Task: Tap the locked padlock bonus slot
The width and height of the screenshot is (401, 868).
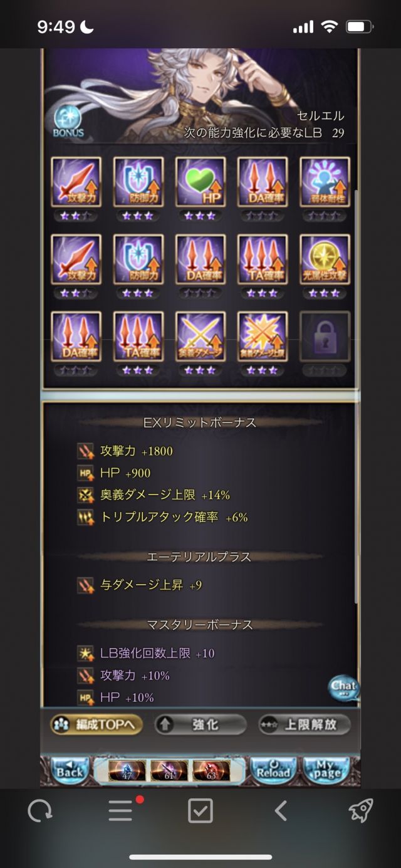Action: (325, 337)
